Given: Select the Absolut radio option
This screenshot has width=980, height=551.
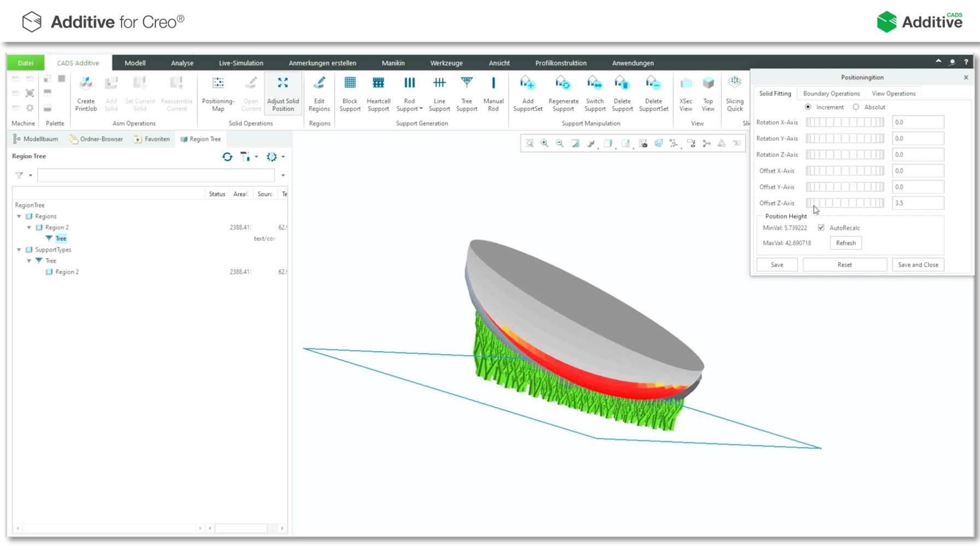Looking at the screenshot, I should (x=856, y=107).
